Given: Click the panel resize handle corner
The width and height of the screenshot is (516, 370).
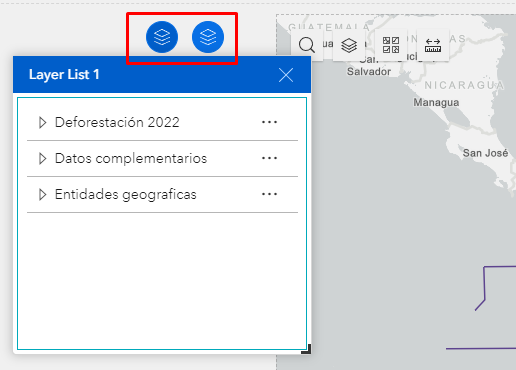Looking at the screenshot, I should pyautogui.click(x=306, y=349).
